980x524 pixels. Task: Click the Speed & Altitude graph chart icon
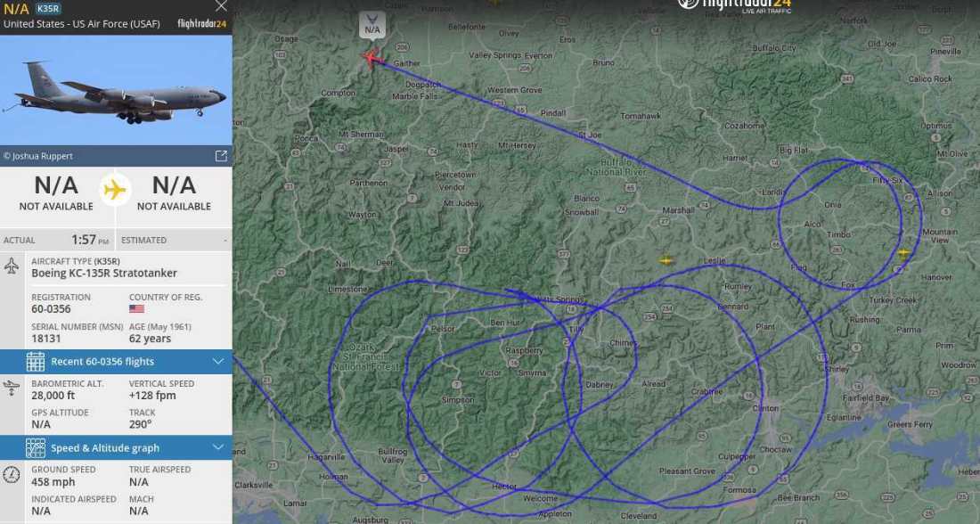[x=36, y=447]
